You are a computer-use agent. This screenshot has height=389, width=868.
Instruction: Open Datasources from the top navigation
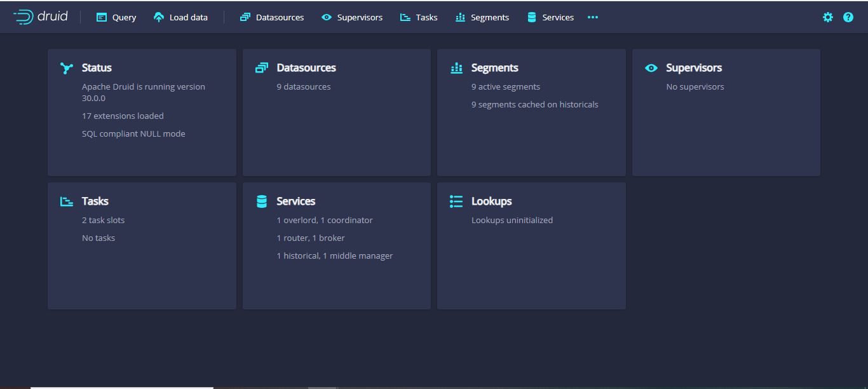click(271, 17)
